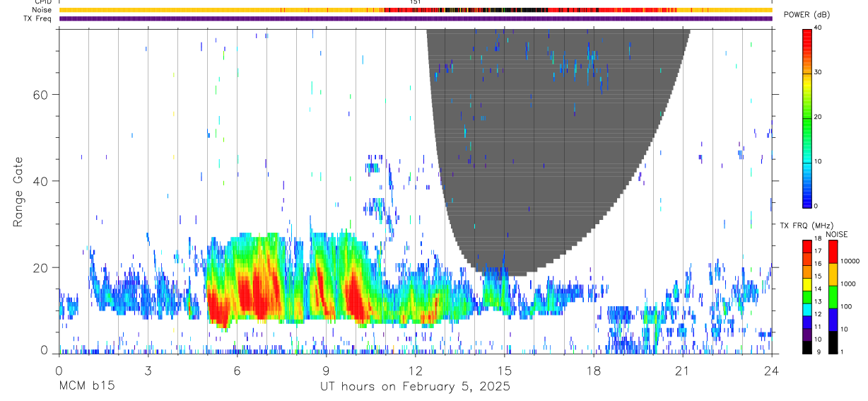Click the "16" tick on TX FRQ legend

coord(818,263)
